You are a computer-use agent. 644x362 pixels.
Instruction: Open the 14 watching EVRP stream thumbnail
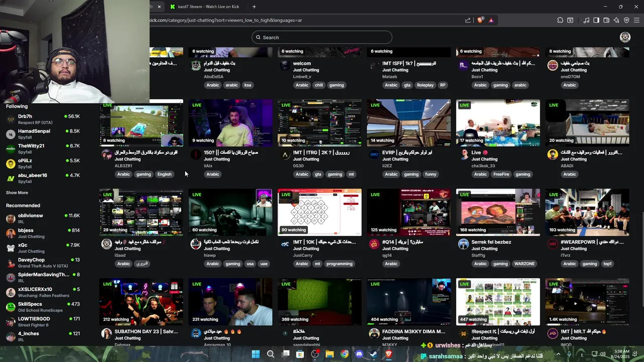(409, 123)
